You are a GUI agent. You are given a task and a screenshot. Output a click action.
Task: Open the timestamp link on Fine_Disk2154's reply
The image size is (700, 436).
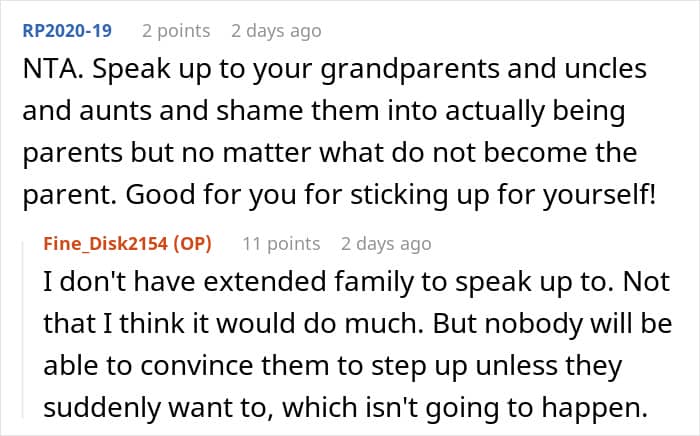(x=386, y=243)
